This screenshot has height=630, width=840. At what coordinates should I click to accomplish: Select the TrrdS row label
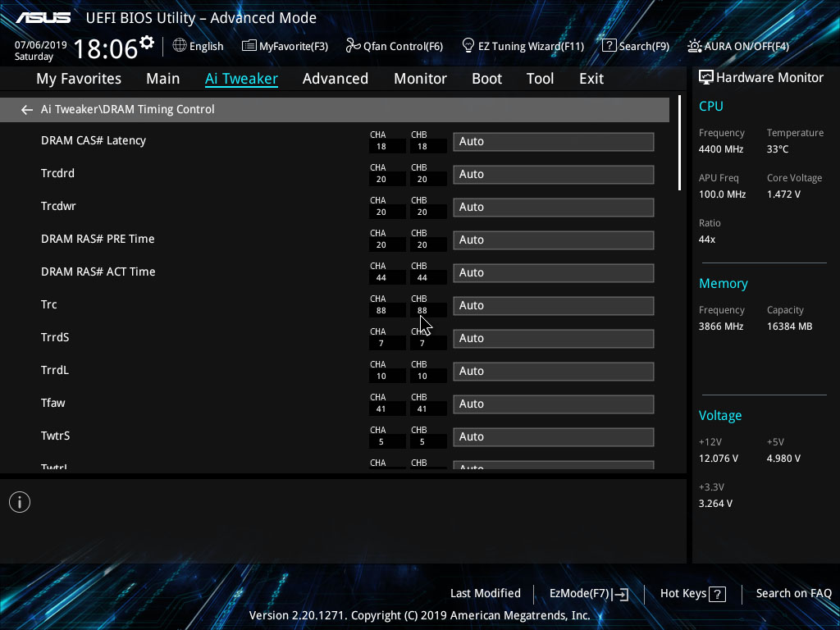[55, 337]
